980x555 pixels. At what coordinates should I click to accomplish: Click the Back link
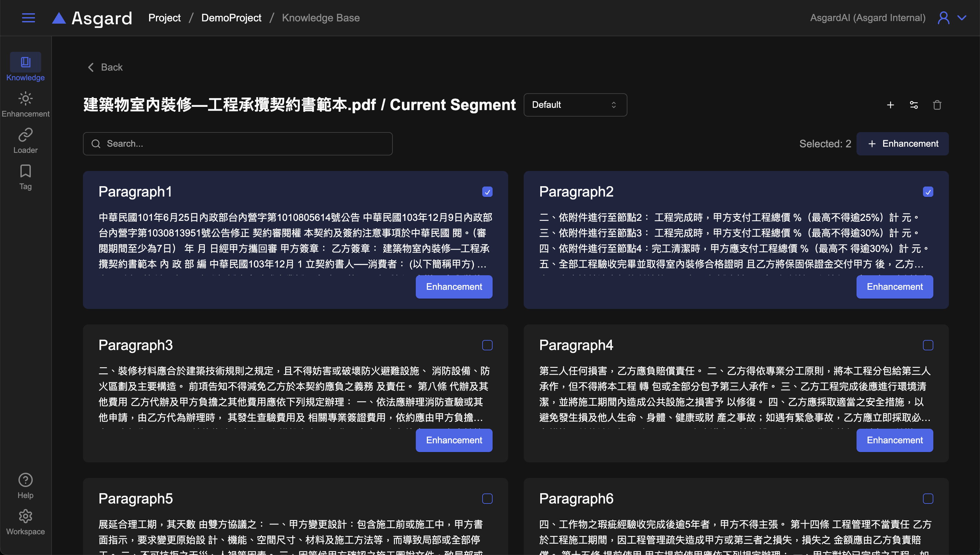[x=105, y=67]
